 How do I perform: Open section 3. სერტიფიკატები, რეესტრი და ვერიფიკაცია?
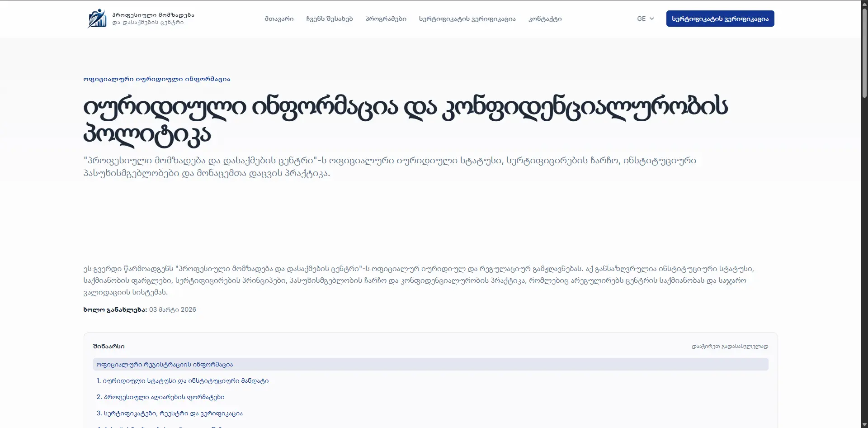coord(170,414)
